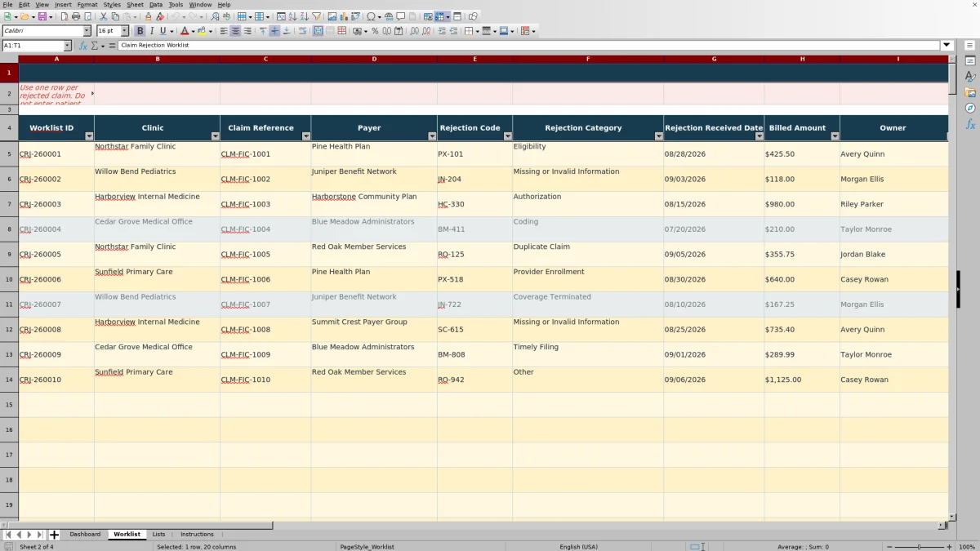Viewport: 980px width, 551px height.
Task: Open the Rejection Code column filter dropdown
Action: point(508,136)
